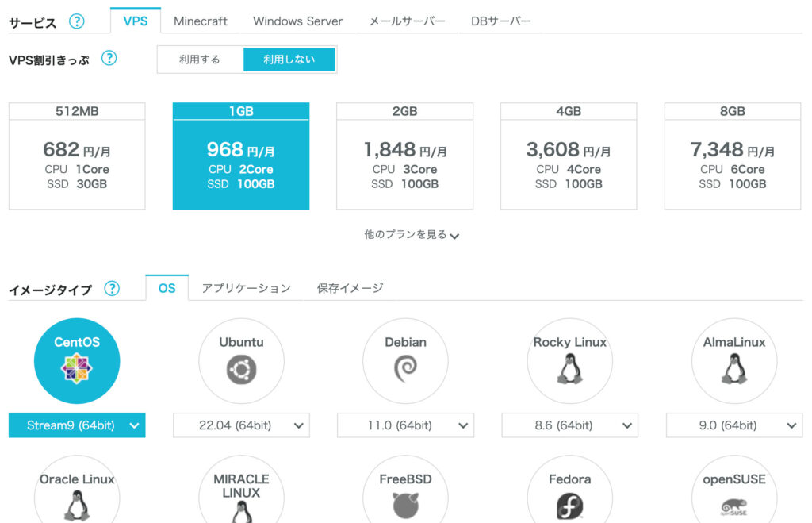Open Debian 11.0 (64bit) version dropdown
This screenshot has height=523, width=812.
[405, 425]
